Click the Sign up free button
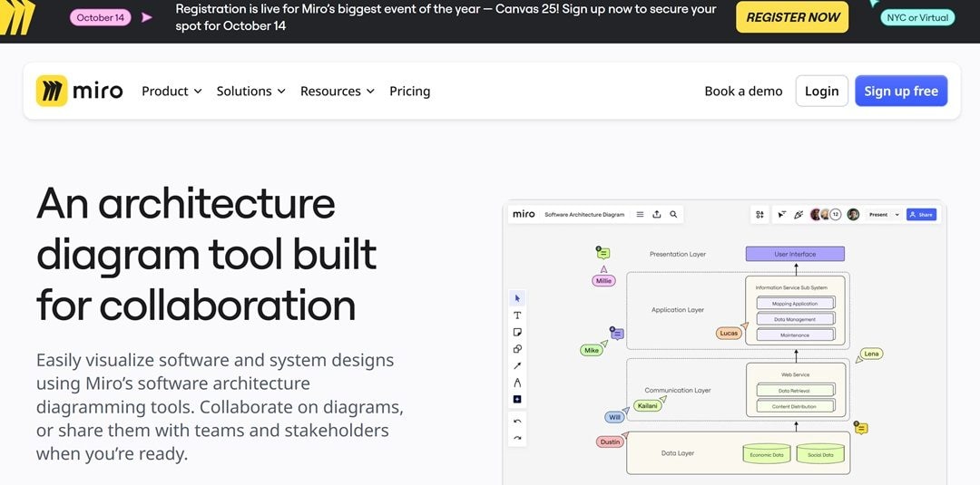This screenshot has width=980, height=485. tap(900, 92)
